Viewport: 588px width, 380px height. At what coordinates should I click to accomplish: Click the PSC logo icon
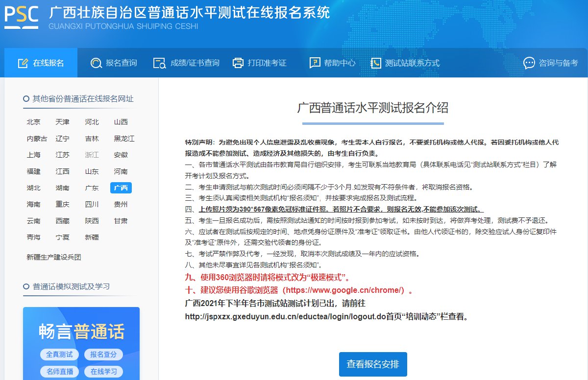[21, 17]
